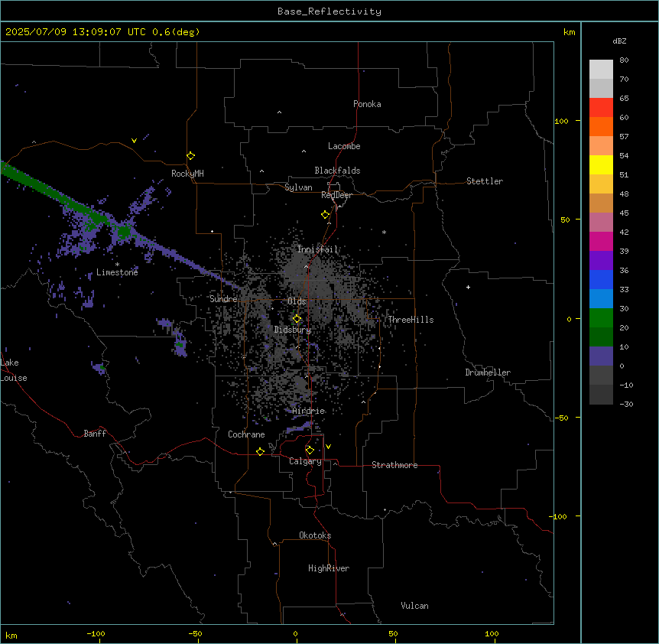
Task: Pick the lightest grey 70-80 dBZ legend color
Action: coord(601,69)
